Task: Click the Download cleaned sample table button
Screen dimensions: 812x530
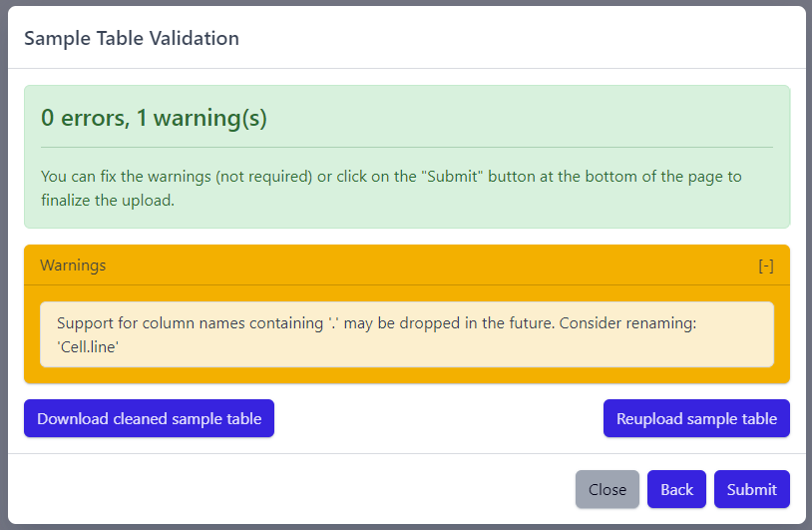Action: (150, 419)
